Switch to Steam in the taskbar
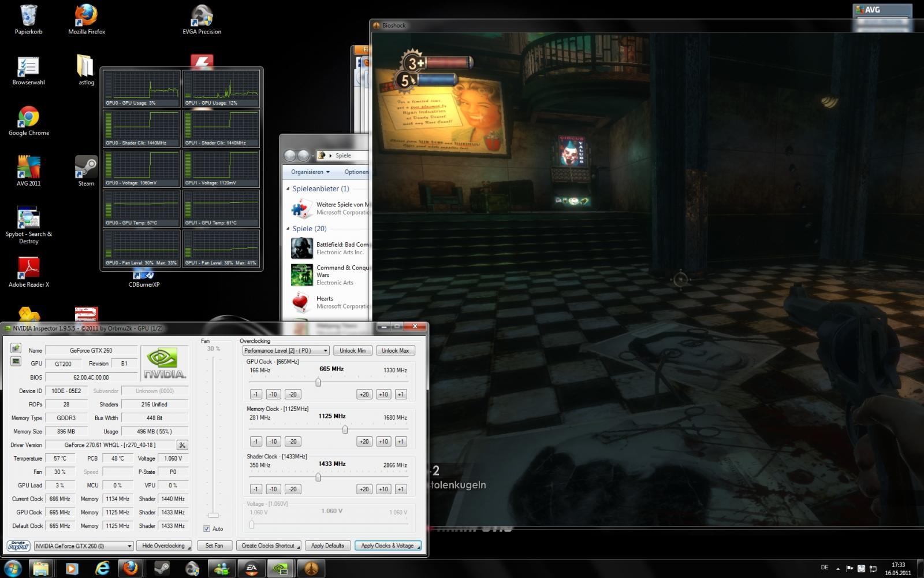Viewport: 924px width, 578px height. tap(161, 568)
